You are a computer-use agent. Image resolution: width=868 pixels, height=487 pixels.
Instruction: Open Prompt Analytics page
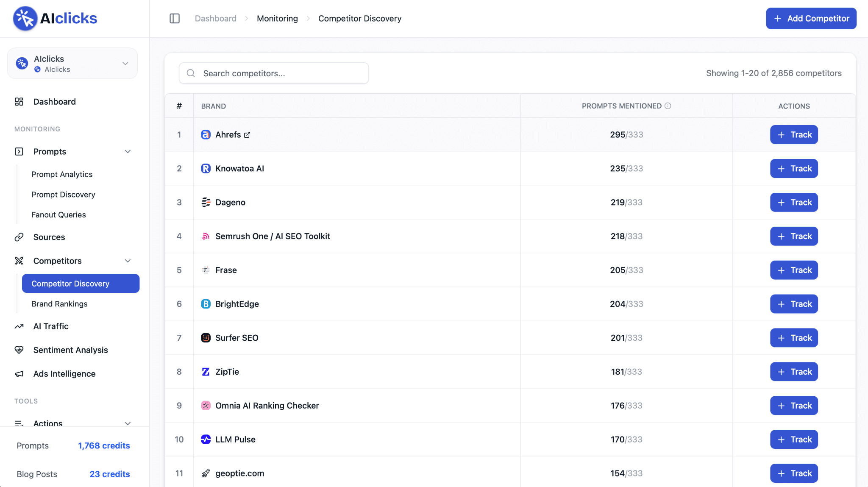click(x=62, y=174)
